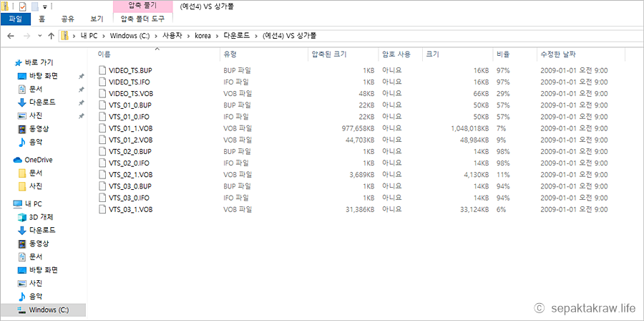This screenshot has width=644, height=321.
Task: Open 동영상 under 바로 가기
Action: (39, 129)
